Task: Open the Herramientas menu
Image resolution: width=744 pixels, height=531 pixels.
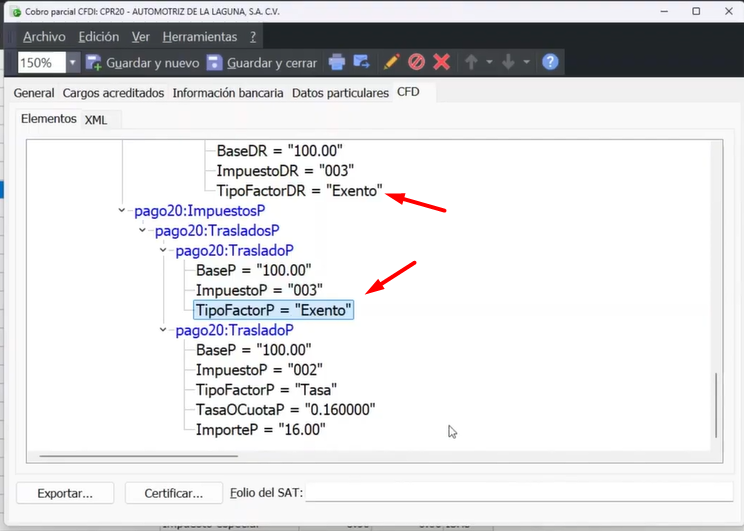Action: click(x=199, y=36)
